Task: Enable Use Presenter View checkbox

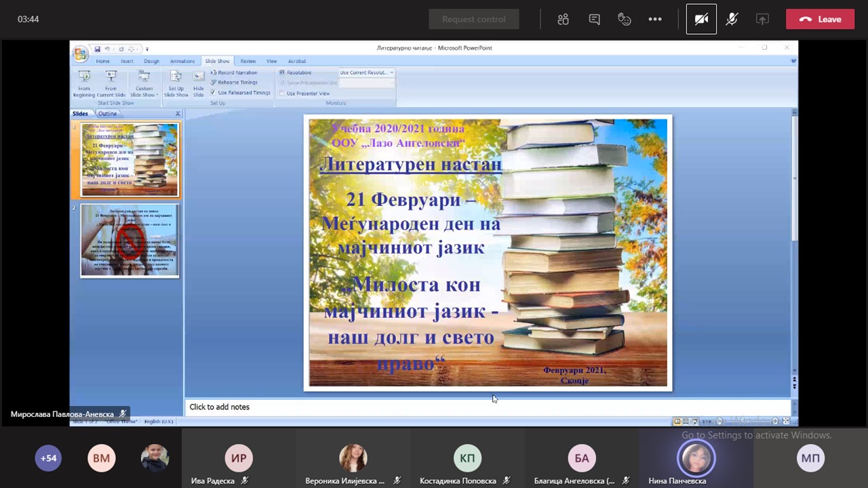Action: point(282,94)
